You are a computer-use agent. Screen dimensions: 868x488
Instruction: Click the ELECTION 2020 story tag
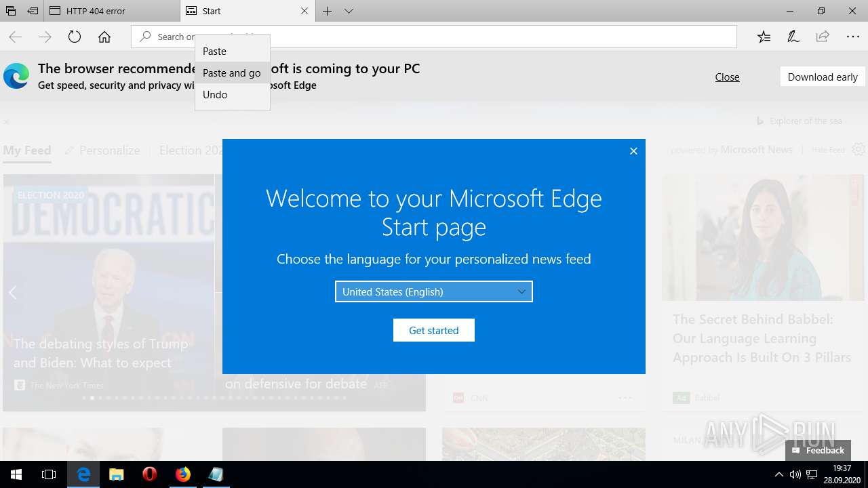click(51, 195)
